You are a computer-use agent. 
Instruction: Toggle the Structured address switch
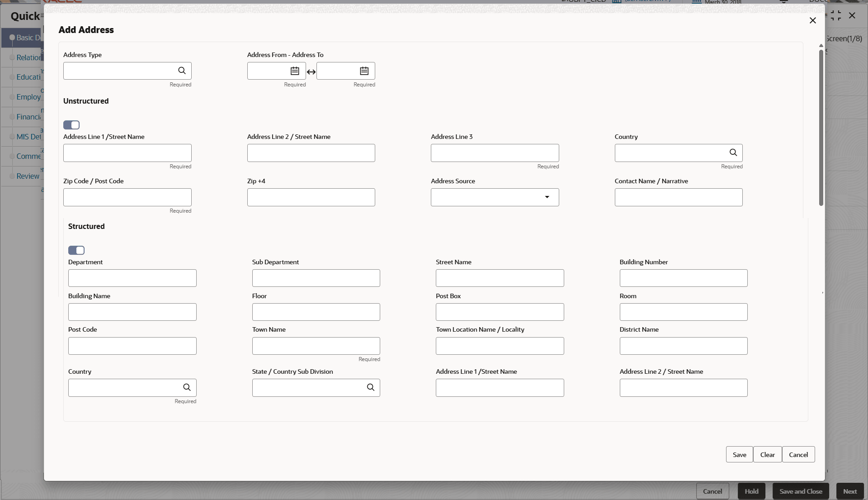pos(76,250)
